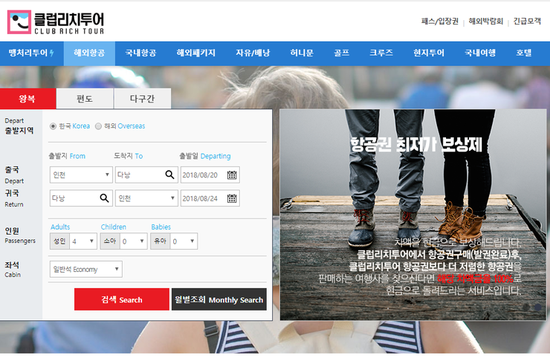This screenshot has width=550, height=364.
Task: Follow the 패스/입장권 top link
Action: click(x=440, y=21)
